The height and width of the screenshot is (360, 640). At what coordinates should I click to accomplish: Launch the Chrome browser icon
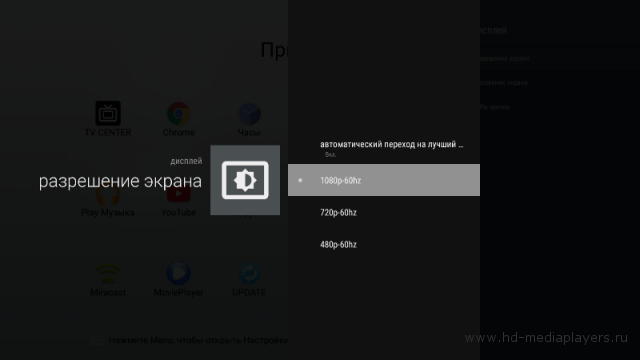click(178, 113)
